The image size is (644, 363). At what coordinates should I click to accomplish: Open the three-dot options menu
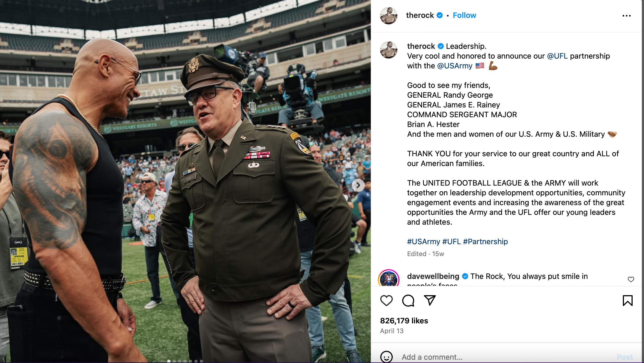[627, 15]
